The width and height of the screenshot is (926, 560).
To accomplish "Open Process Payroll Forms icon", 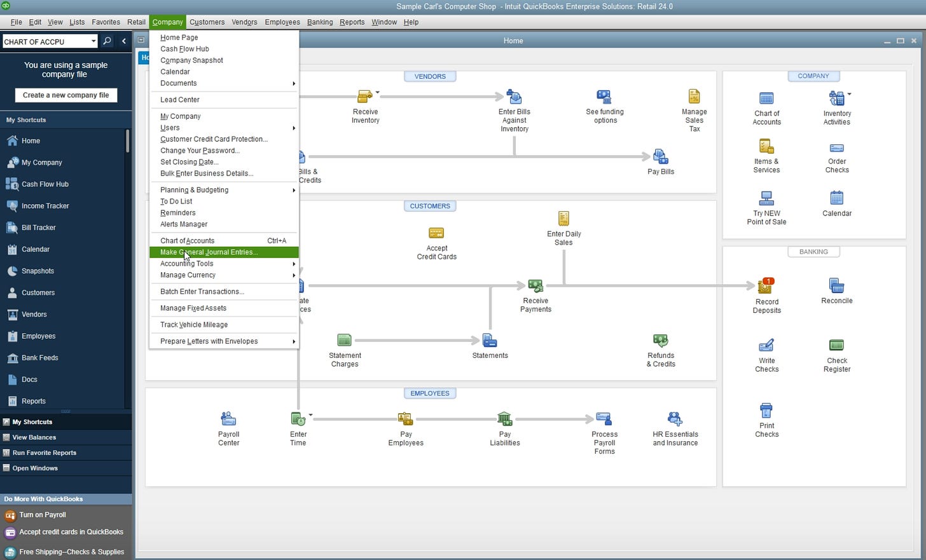I will (x=604, y=419).
